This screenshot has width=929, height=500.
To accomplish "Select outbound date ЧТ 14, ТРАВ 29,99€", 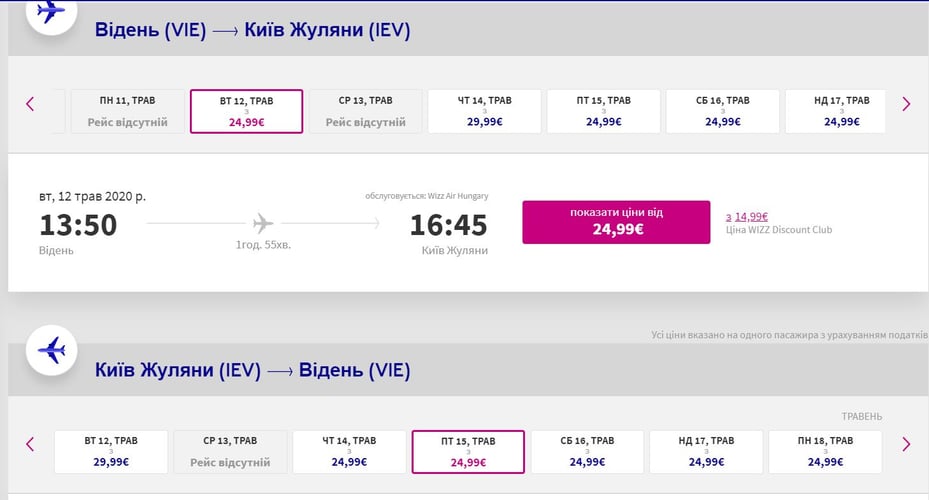I will [x=484, y=111].
